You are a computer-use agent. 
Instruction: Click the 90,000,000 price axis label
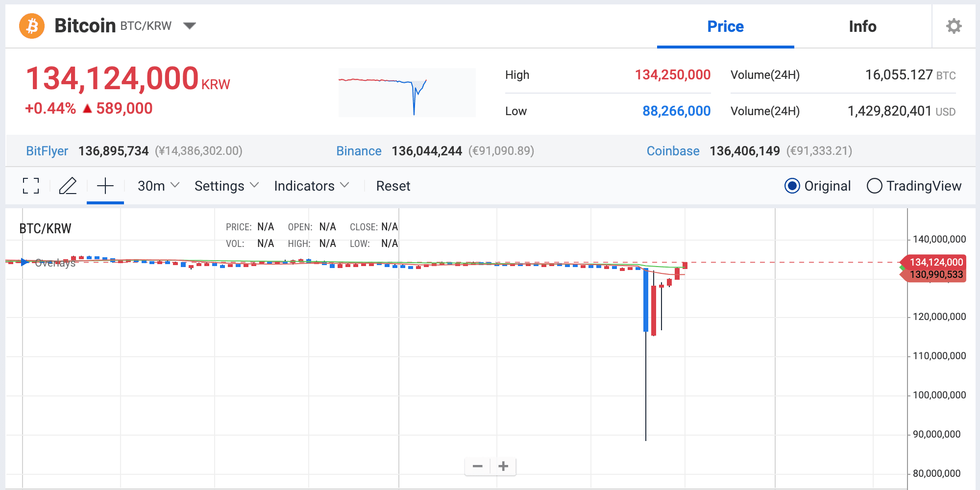click(936, 434)
